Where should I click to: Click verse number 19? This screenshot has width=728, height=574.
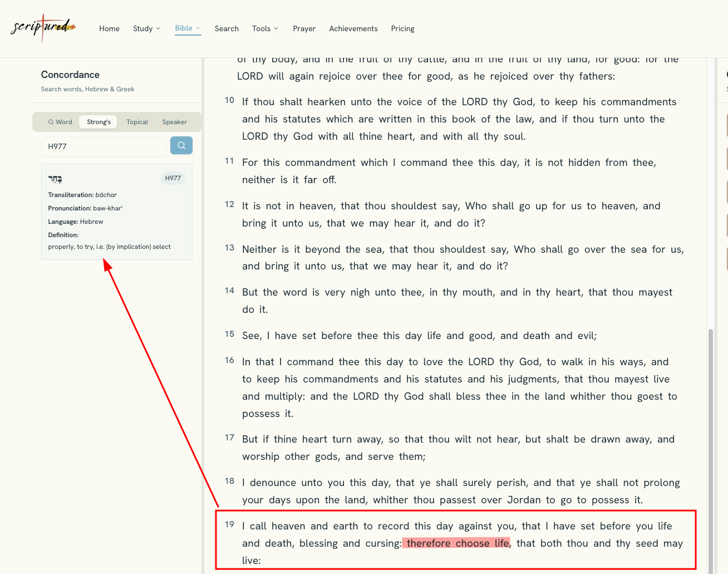pos(229,524)
